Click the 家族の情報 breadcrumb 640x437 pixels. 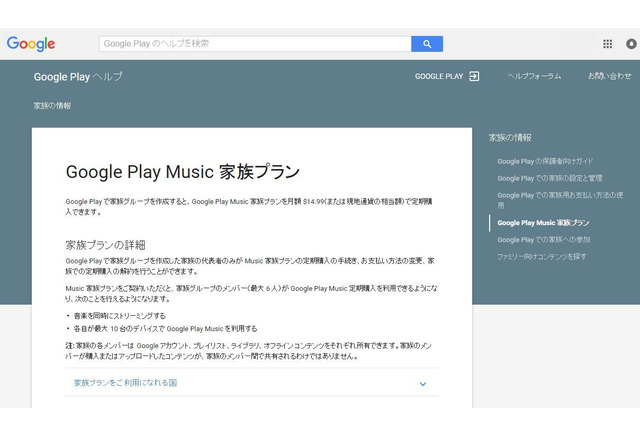click(52, 106)
